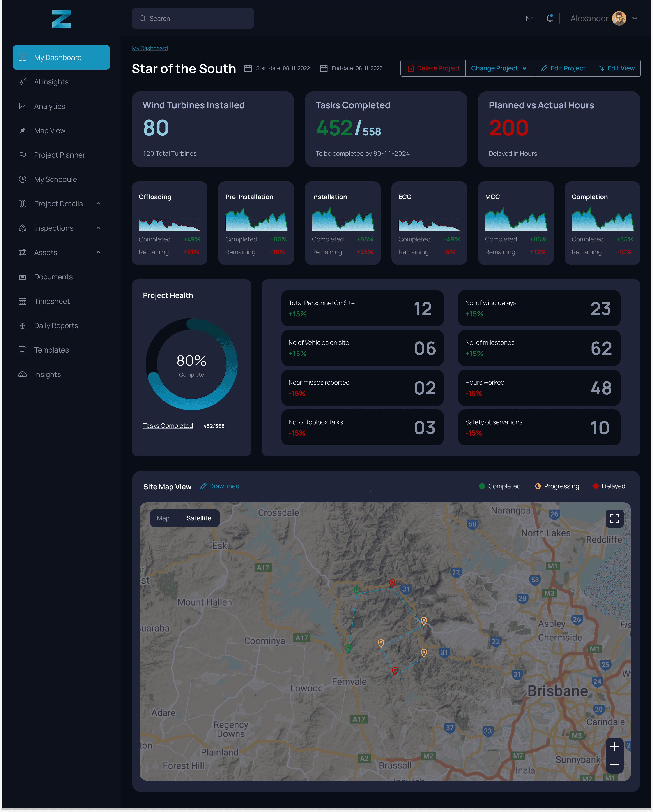Switch map to Map view mode
The width and height of the screenshot is (653, 812).
click(163, 518)
